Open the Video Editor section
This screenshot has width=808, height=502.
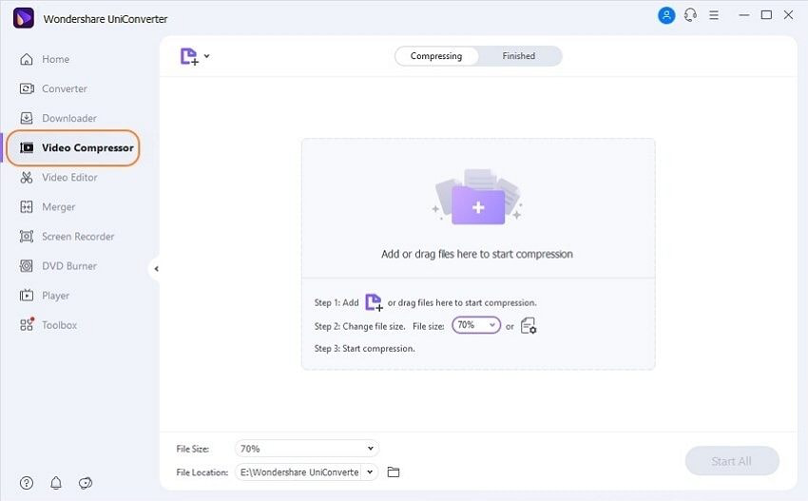[x=70, y=177]
